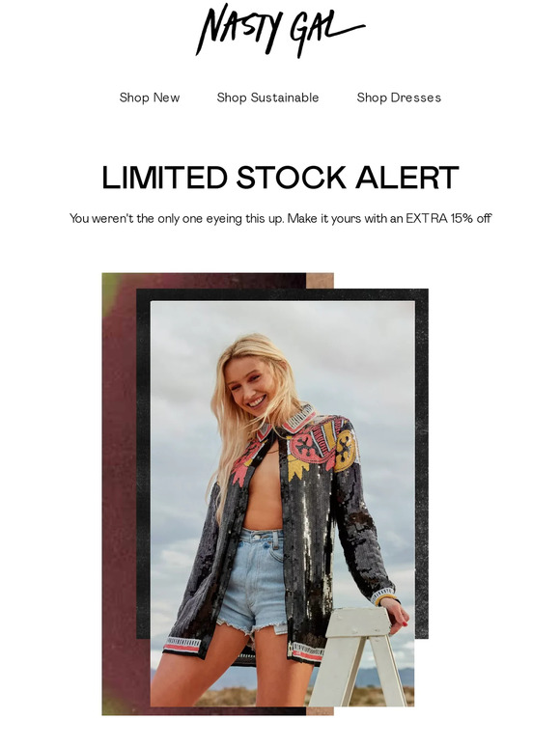Viewport: 560px width, 747px height.
Task: Click the striped cuff on jacket sleeve
Action: [x=384, y=595]
